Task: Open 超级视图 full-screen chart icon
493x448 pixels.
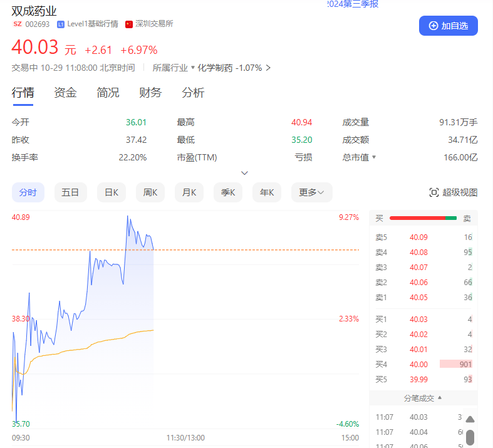Action: pyautogui.click(x=433, y=193)
